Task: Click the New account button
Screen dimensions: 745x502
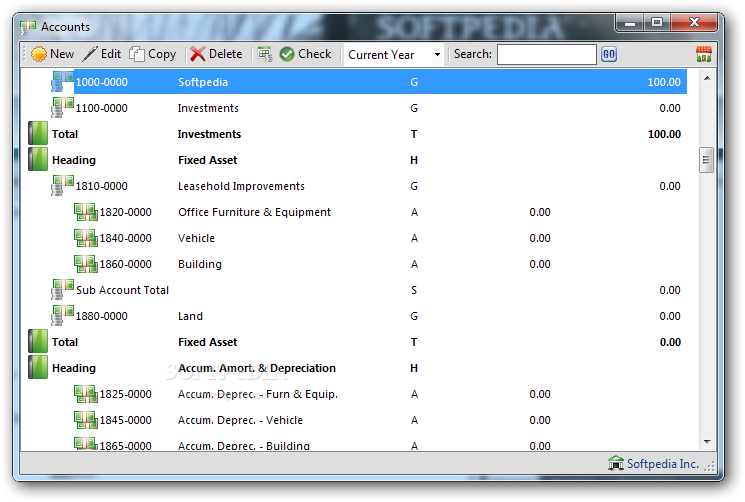Action: [x=52, y=54]
